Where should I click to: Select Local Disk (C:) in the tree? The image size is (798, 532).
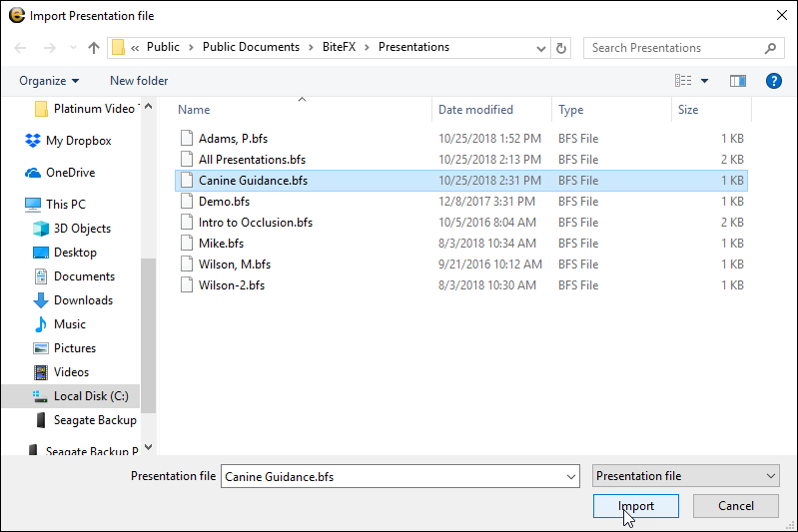[90, 396]
